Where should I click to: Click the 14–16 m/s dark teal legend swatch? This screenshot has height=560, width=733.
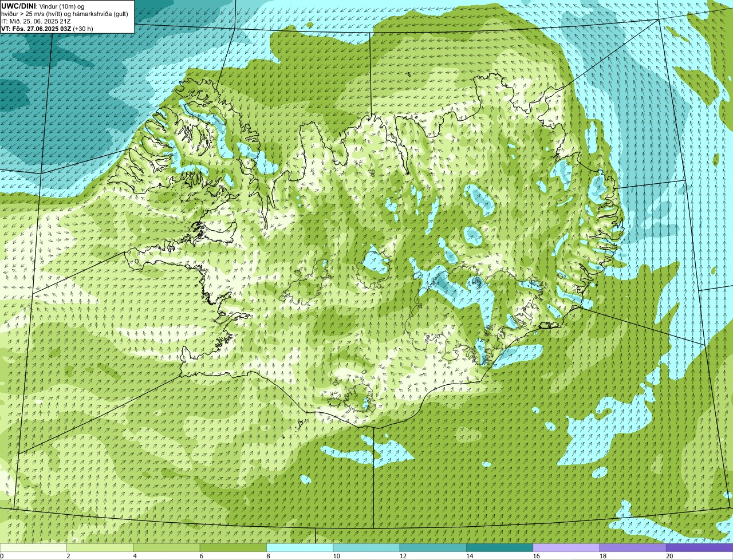coord(499,547)
